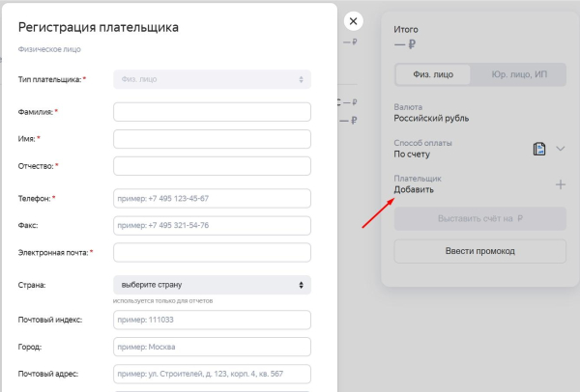Select the Отчество input field

point(212,166)
